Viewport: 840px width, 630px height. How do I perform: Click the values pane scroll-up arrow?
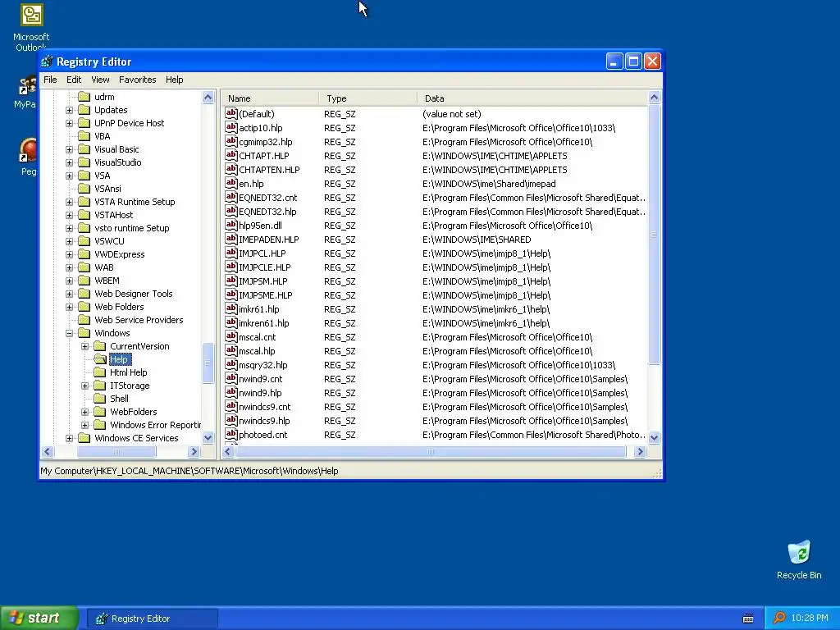654,97
